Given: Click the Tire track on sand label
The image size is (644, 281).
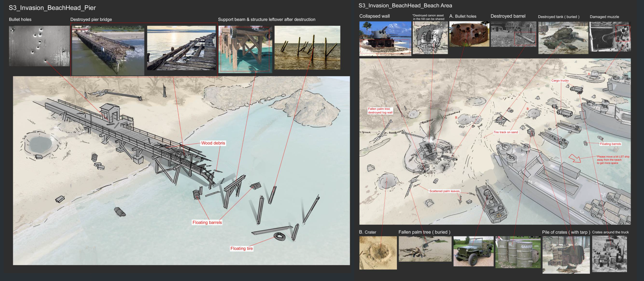Looking at the screenshot, I should click(505, 132).
